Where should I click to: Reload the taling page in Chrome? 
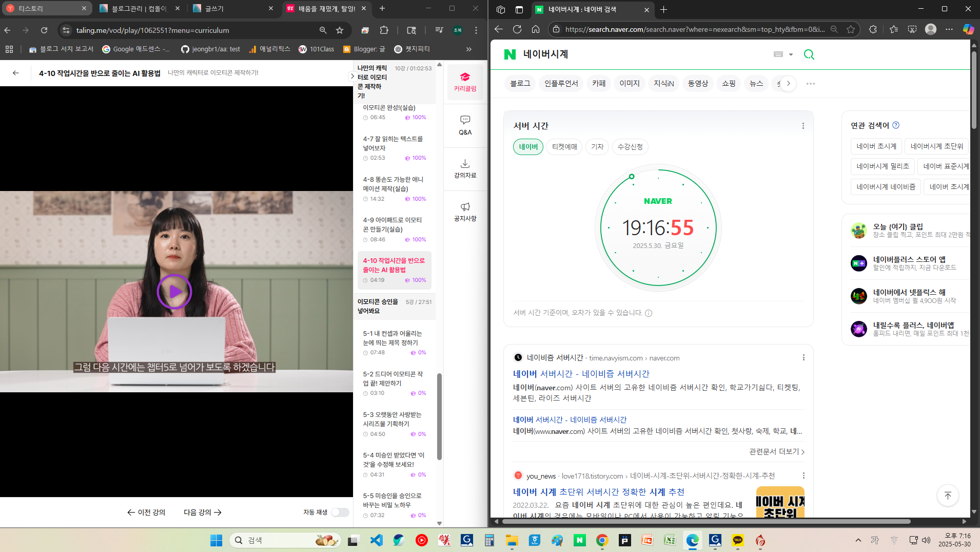[x=44, y=30]
